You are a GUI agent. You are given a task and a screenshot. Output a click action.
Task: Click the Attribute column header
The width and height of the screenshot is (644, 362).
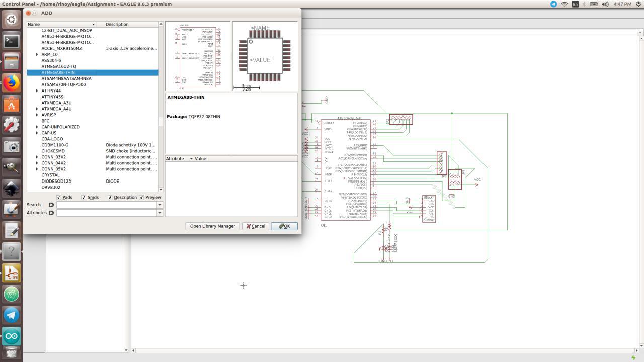[x=180, y=159]
